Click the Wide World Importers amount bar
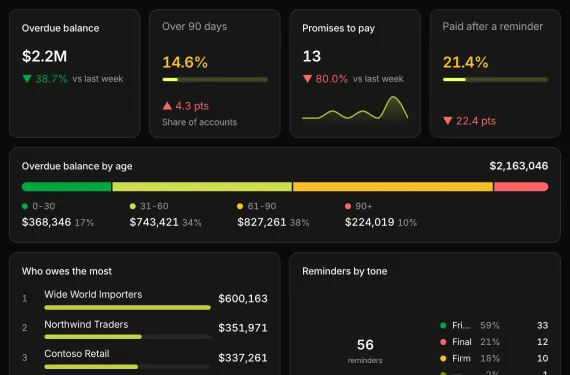Viewport: 570px width, 375px height. tap(127, 308)
